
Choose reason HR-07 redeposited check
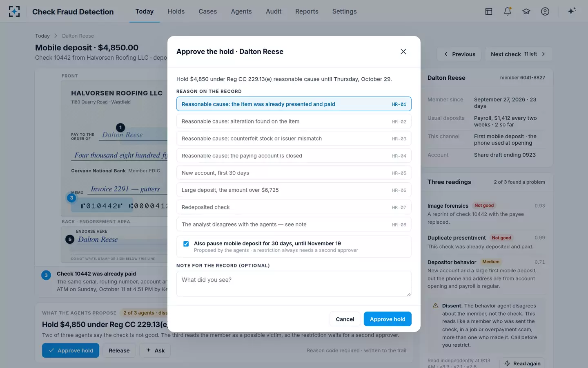point(294,207)
